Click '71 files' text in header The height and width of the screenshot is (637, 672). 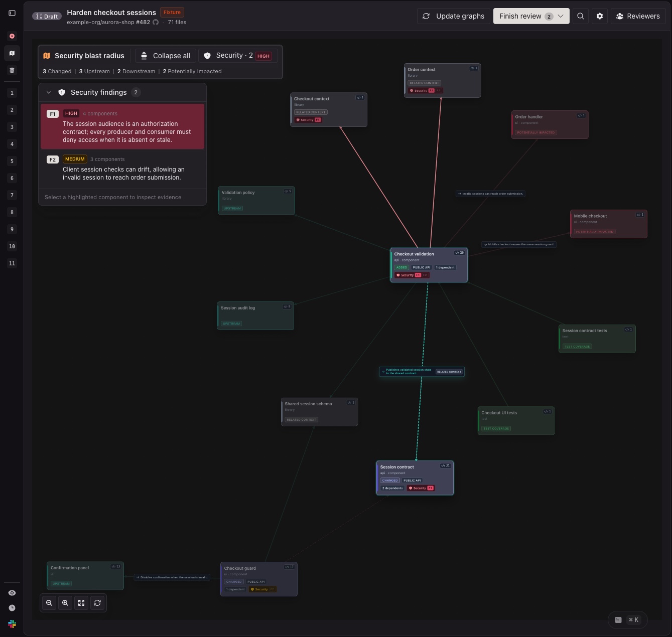(x=177, y=22)
